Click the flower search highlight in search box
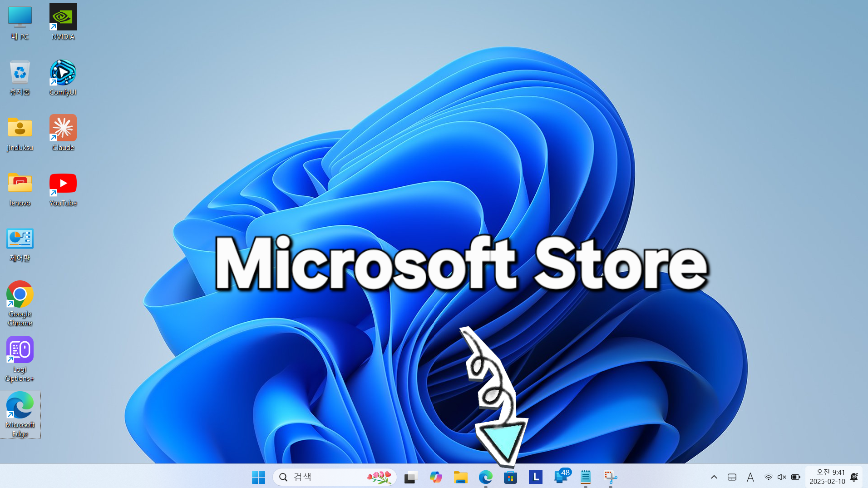Image resolution: width=868 pixels, height=488 pixels. (380, 477)
